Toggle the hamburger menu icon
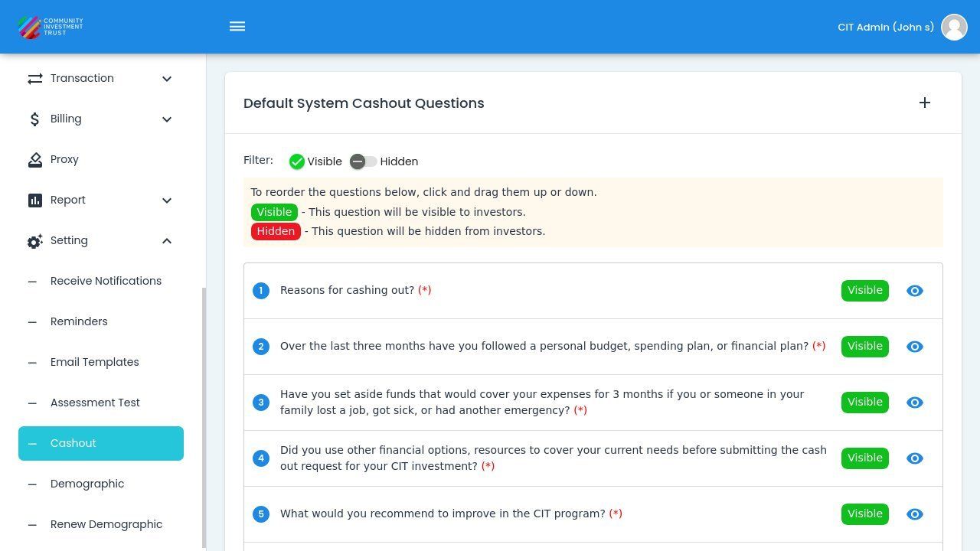The width and height of the screenshot is (980, 551). [237, 27]
